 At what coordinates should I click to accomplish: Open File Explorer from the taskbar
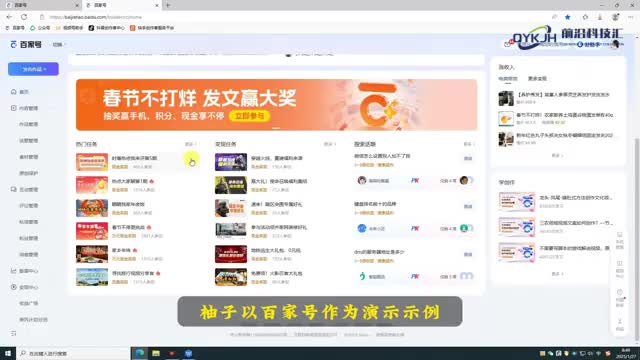156,353
